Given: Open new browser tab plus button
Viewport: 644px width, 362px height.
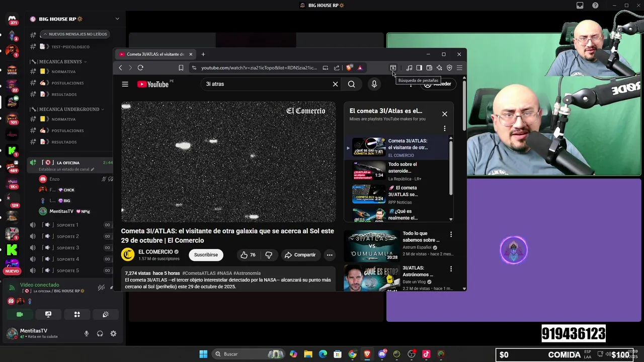Looking at the screenshot, I should (x=203, y=54).
